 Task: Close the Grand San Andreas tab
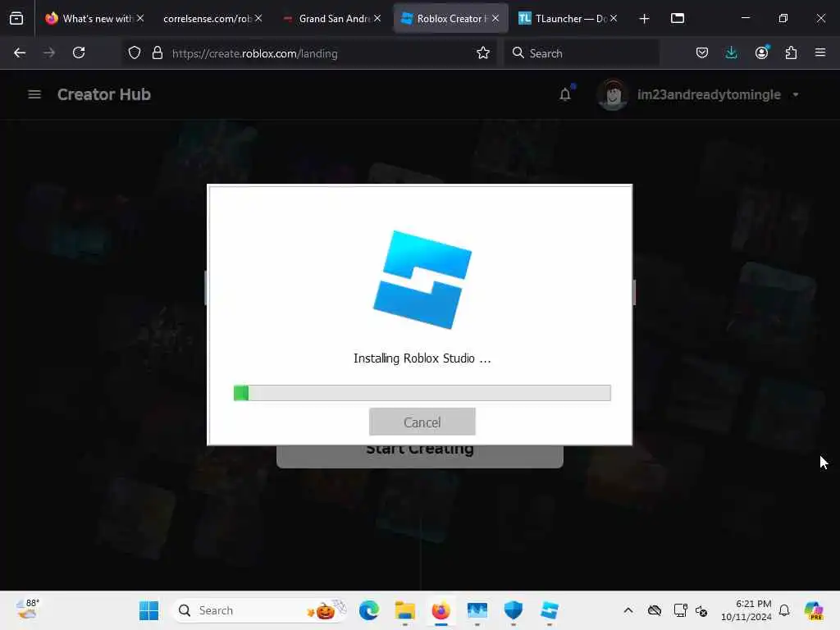377,18
